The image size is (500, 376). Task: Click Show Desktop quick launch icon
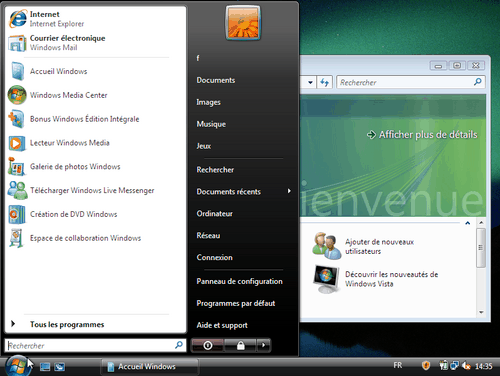(45, 367)
